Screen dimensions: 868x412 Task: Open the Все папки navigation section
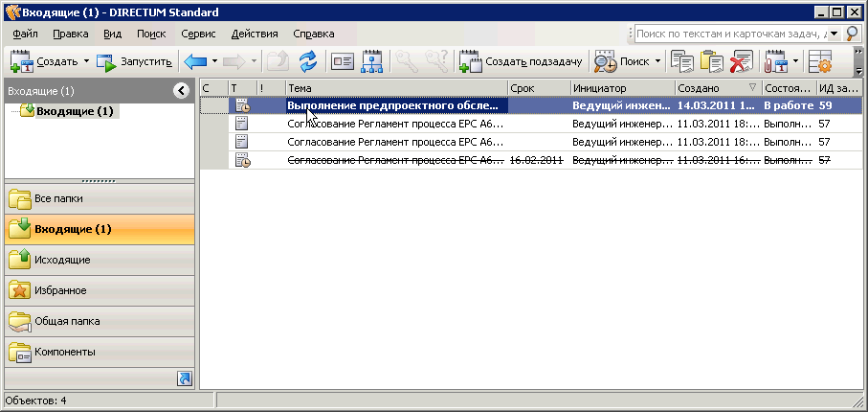[100, 198]
